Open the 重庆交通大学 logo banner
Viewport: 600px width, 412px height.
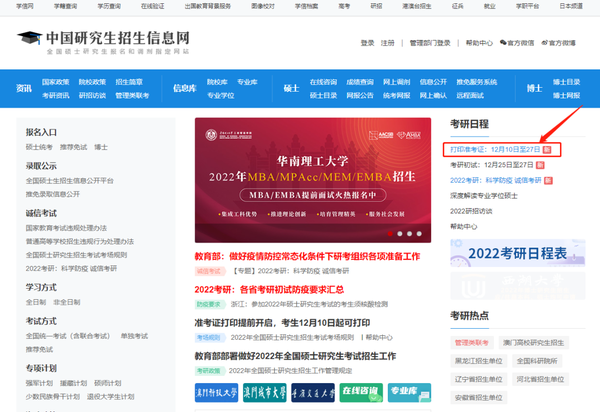(x=313, y=392)
